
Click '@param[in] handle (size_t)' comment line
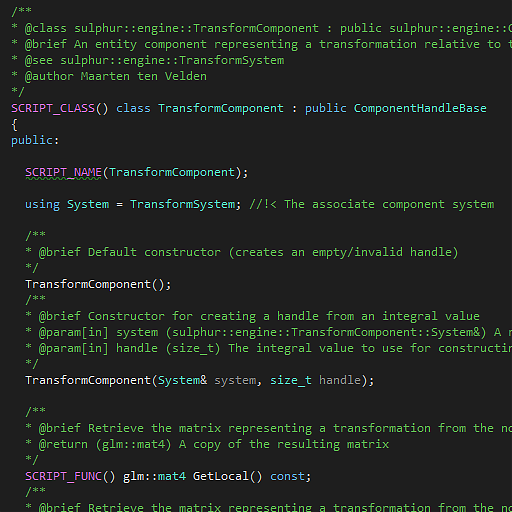point(269,348)
